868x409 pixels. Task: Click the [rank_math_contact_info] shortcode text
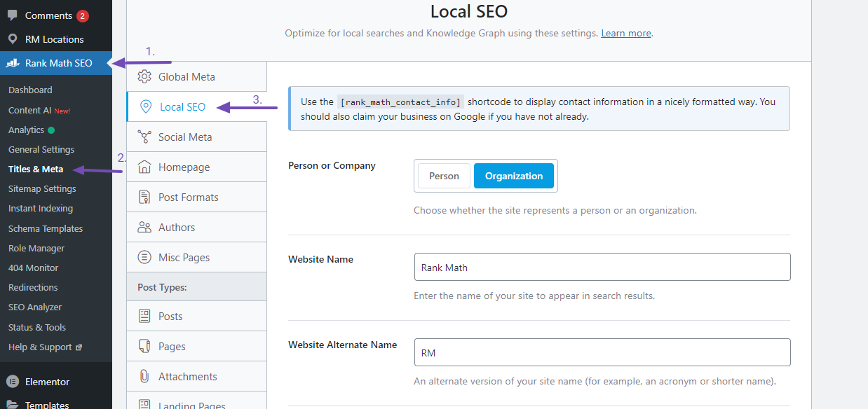400,102
